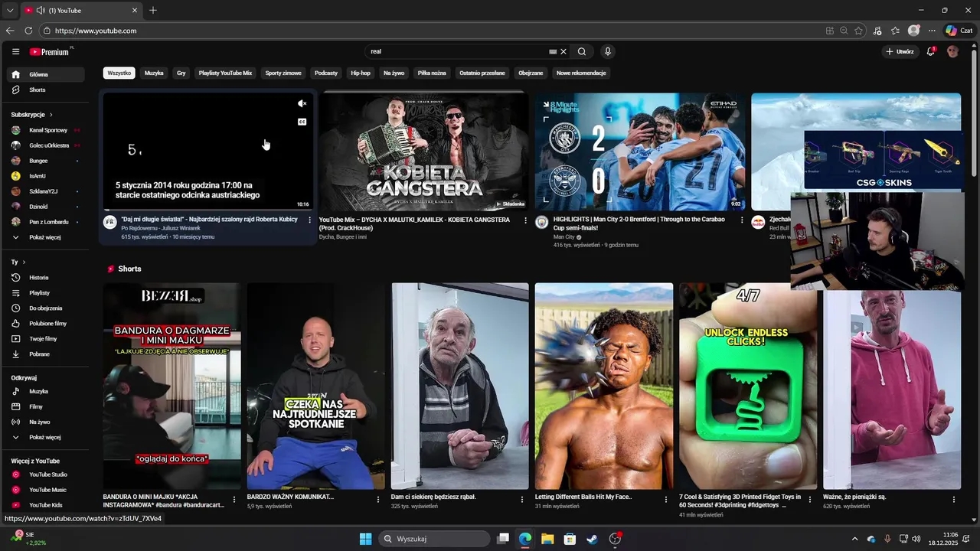Image resolution: width=980 pixels, height=551 pixels.
Task: Open Shorts in the sidebar
Action: [x=47, y=90]
